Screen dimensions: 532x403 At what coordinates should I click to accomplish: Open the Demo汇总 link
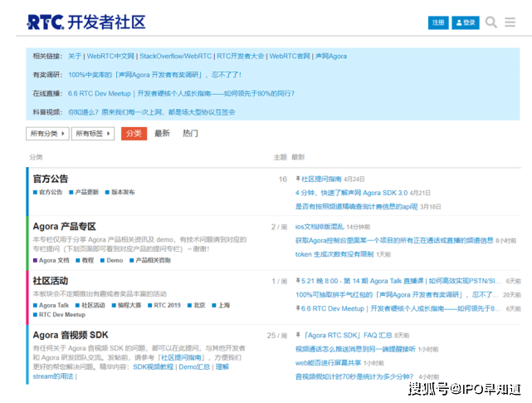point(194,367)
